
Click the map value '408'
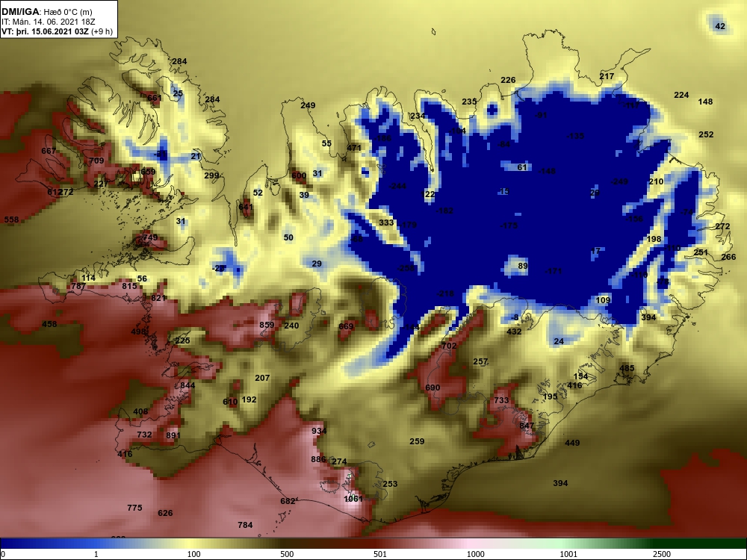pyautogui.click(x=140, y=411)
